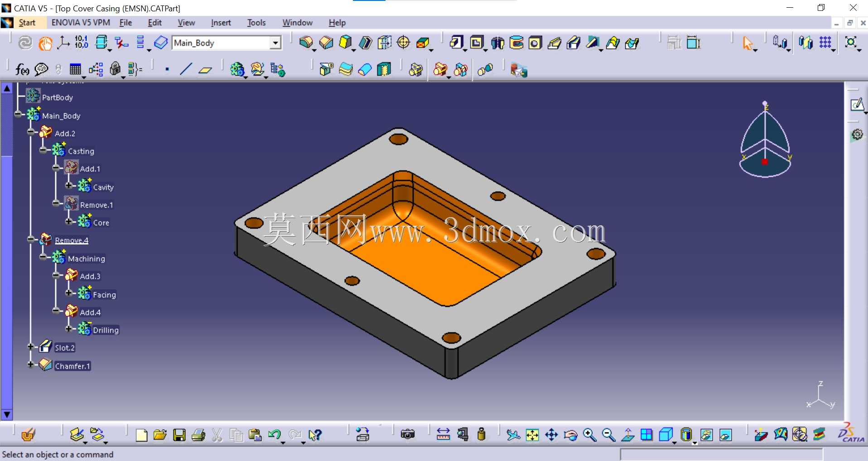The image size is (868, 461).
Task: Toggle the Hide/Show icon
Action: pos(706,435)
